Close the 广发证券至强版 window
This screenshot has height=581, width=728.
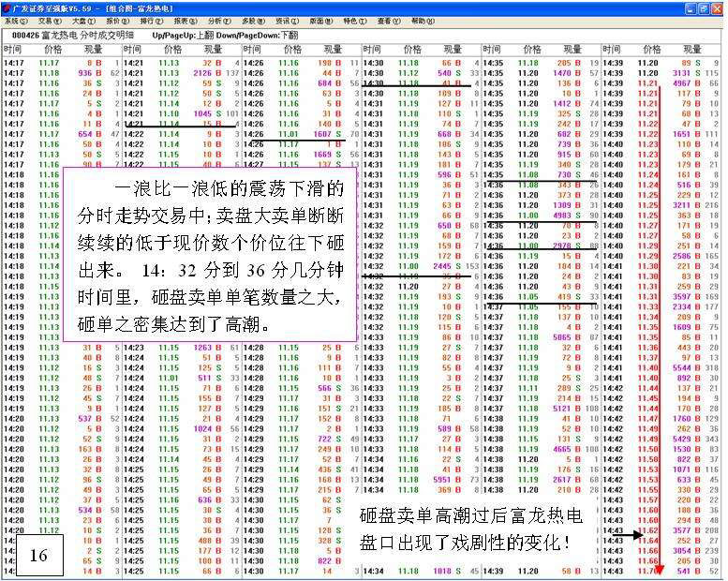click(717, 8)
